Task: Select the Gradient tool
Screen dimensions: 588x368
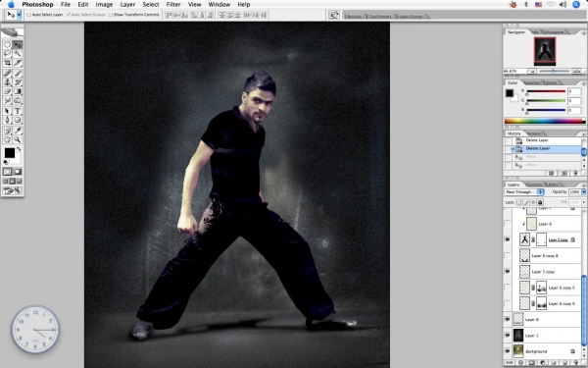Action: tap(18, 91)
